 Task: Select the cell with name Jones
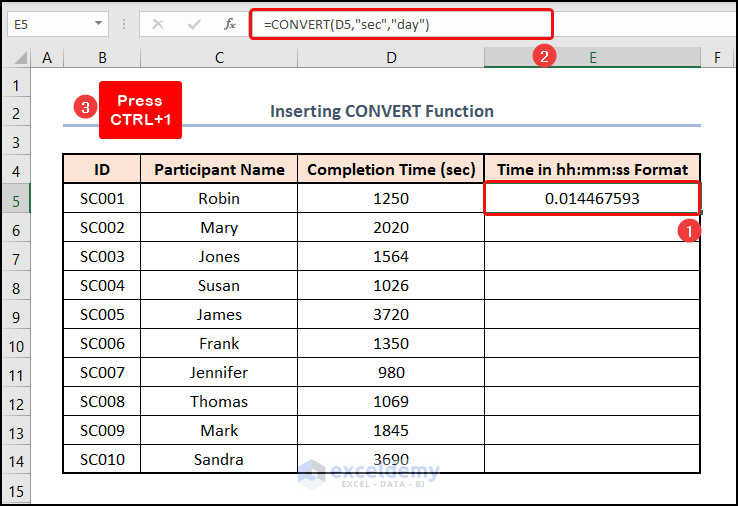pos(219,257)
